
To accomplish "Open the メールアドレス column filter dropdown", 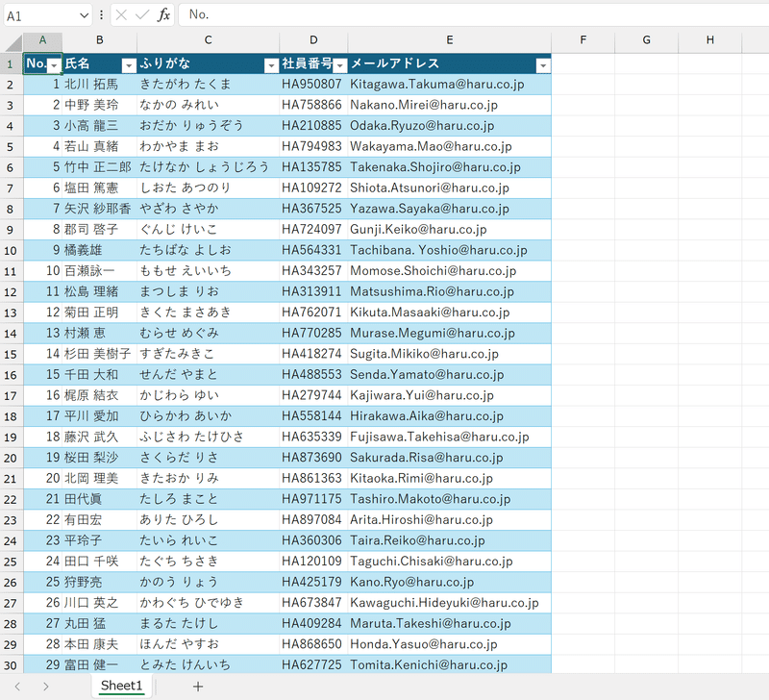I will 543,64.
